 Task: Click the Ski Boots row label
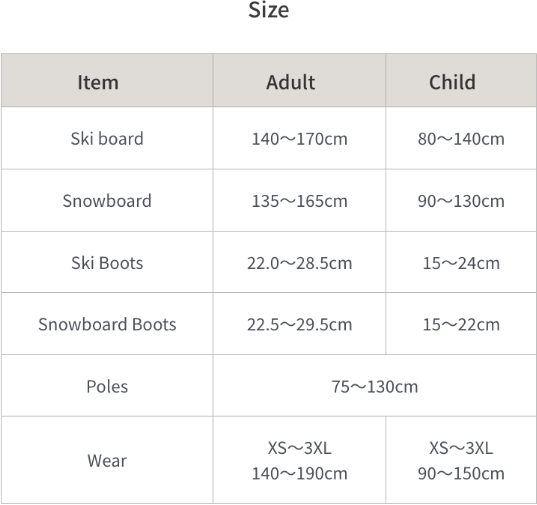pyautogui.click(x=107, y=263)
